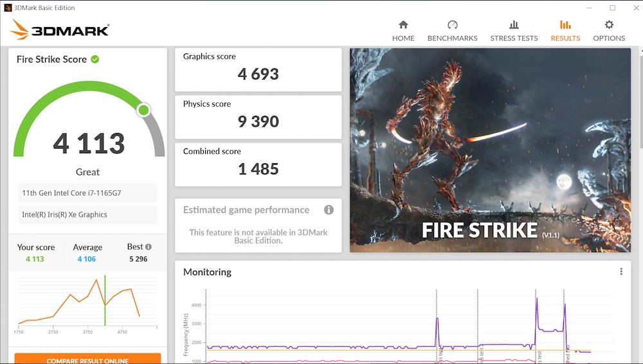The image size is (643, 364).
Task: Click the green marker on score distribution chart
Action: (105, 300)
